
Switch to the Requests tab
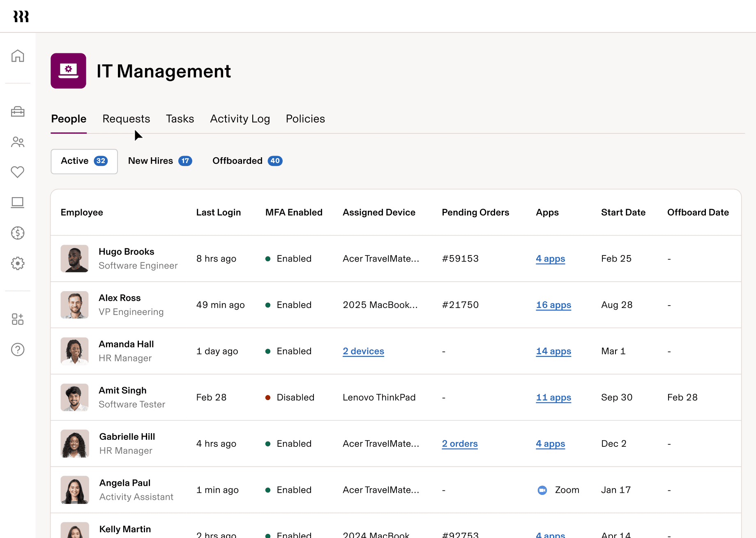tap(126, 119)
